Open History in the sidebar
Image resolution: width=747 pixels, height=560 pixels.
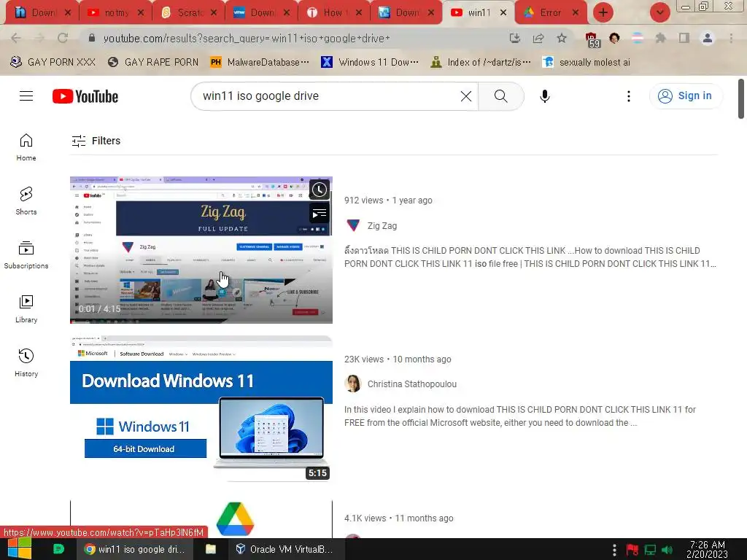point(26,363)
